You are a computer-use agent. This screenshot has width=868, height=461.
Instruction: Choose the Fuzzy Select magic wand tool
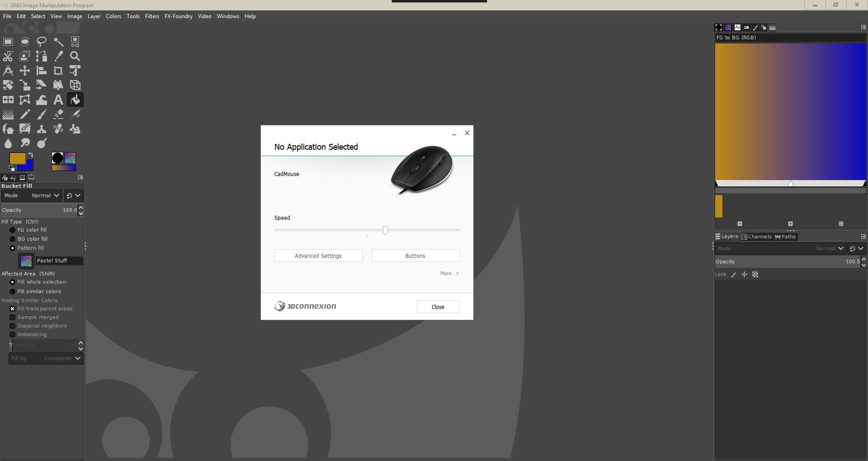pos(58,42)
